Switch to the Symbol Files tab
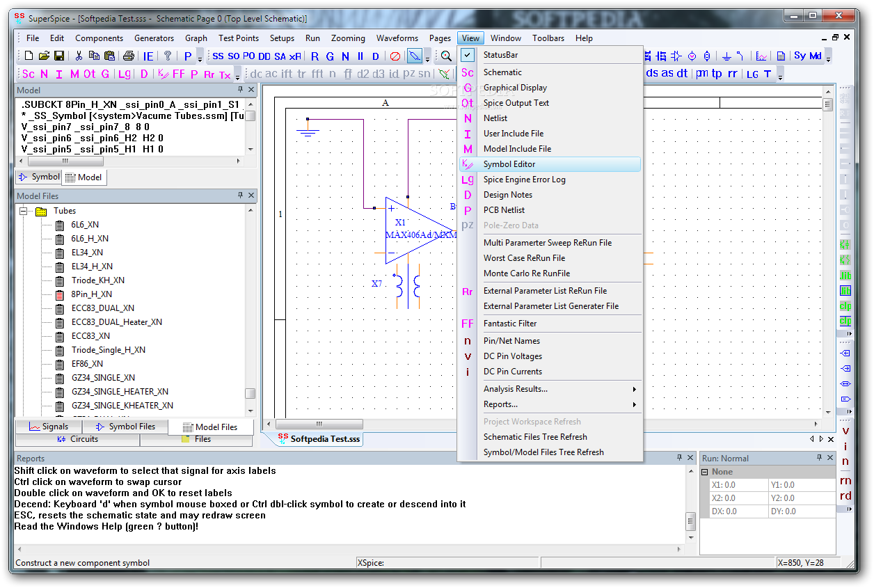 [x=125, y=427]
